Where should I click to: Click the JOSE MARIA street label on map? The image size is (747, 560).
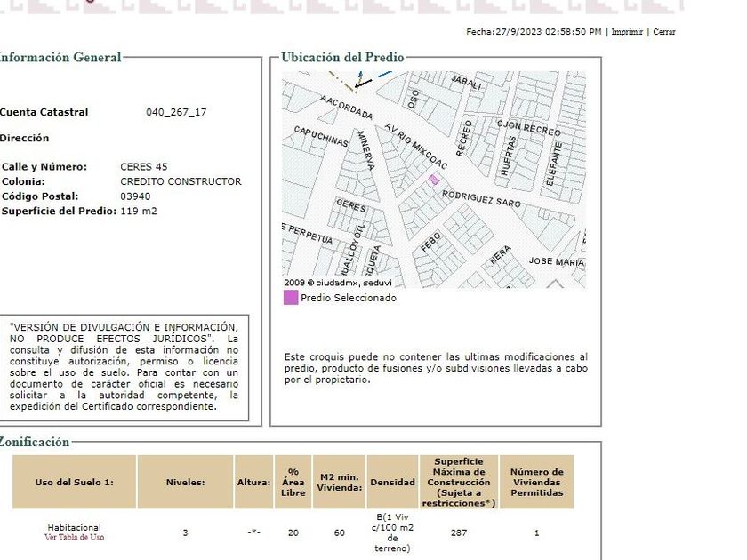[557, 262]
